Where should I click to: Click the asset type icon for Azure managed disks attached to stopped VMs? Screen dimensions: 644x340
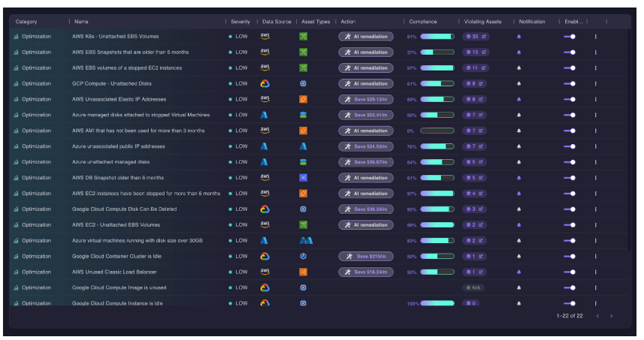click(x=303, y=116)
